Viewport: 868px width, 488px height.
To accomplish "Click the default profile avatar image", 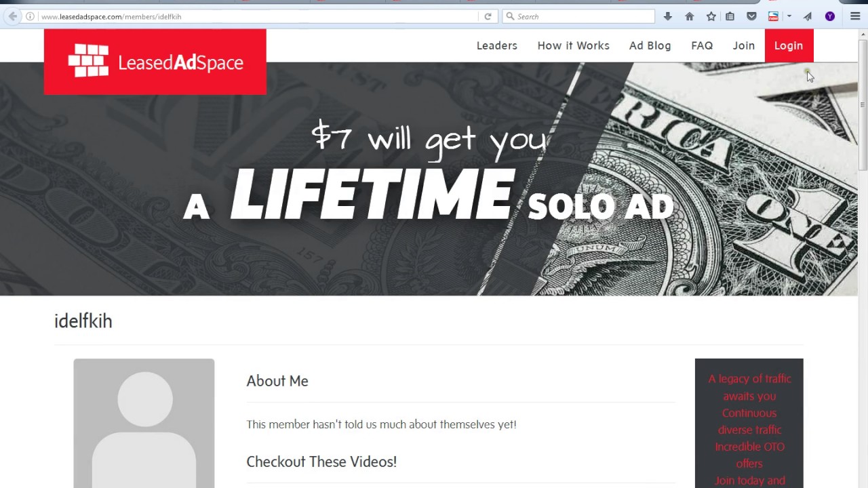I will click(144, 423).
